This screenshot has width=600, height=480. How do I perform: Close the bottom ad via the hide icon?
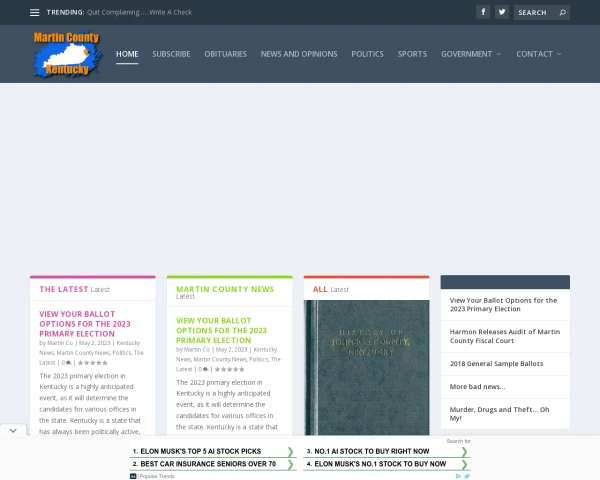click(x=467, y=476)
